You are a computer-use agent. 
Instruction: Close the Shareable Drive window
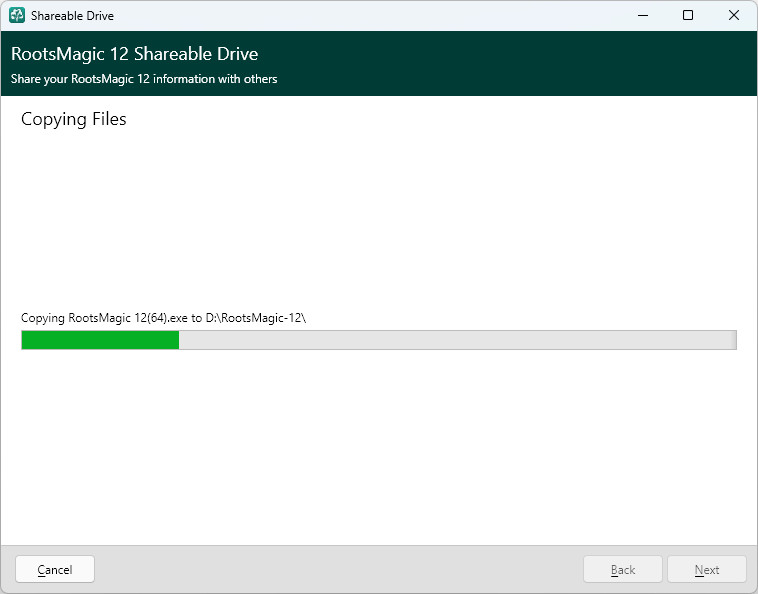(734, 15)
